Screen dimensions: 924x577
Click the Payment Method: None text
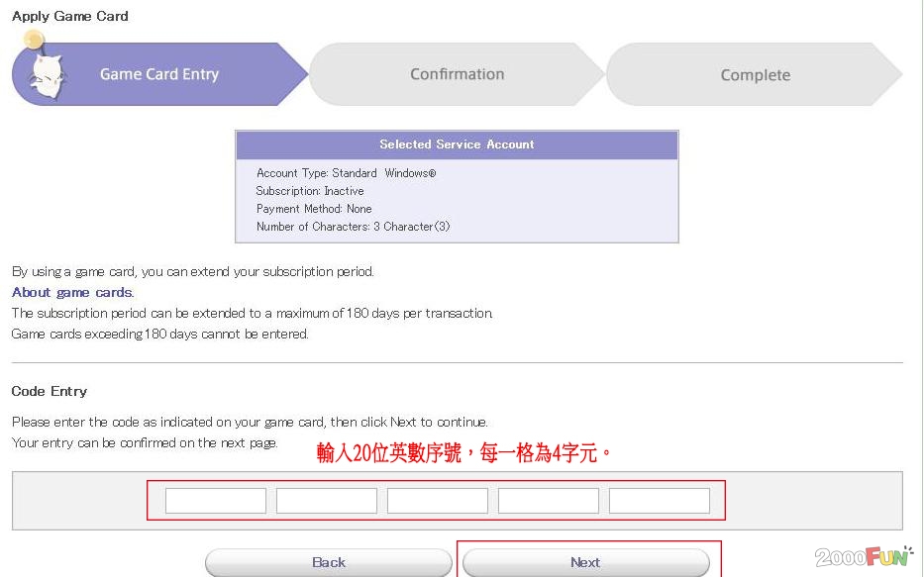click(314, 209)
